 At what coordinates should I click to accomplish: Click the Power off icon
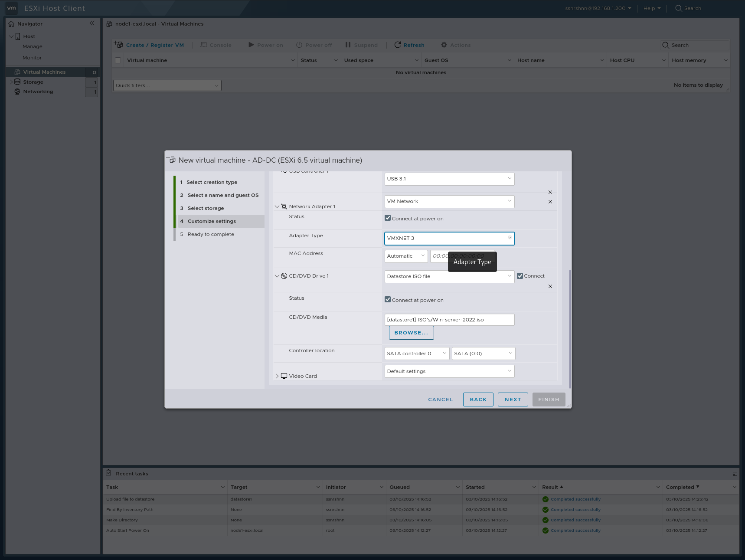tap(299, 45)
